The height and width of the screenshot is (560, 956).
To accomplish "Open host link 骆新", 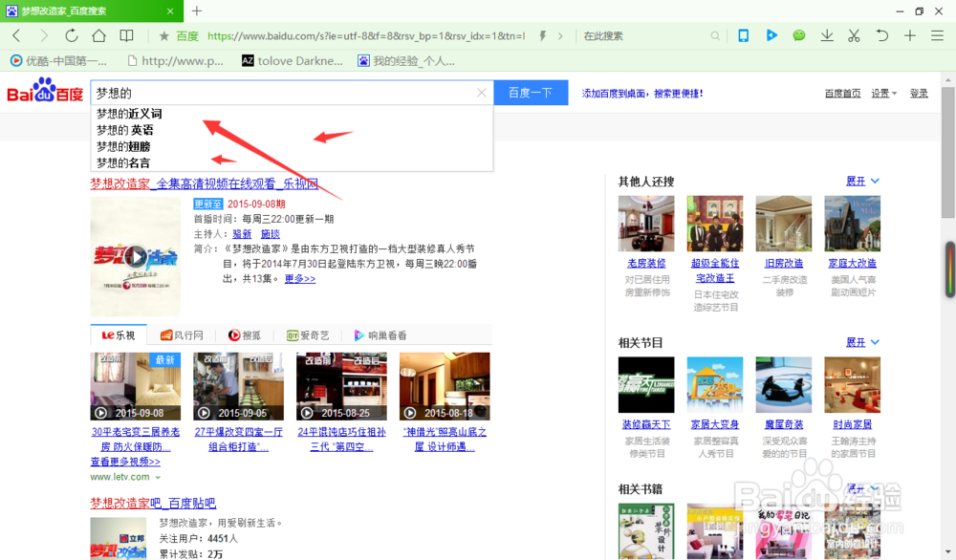I will [x=242, y=234].
